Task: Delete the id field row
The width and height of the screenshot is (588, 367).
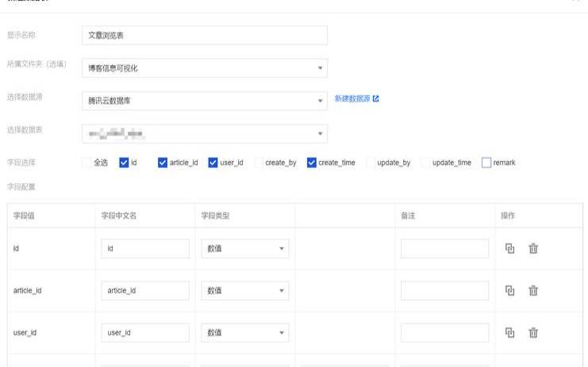Action: (x=533, y=248)
